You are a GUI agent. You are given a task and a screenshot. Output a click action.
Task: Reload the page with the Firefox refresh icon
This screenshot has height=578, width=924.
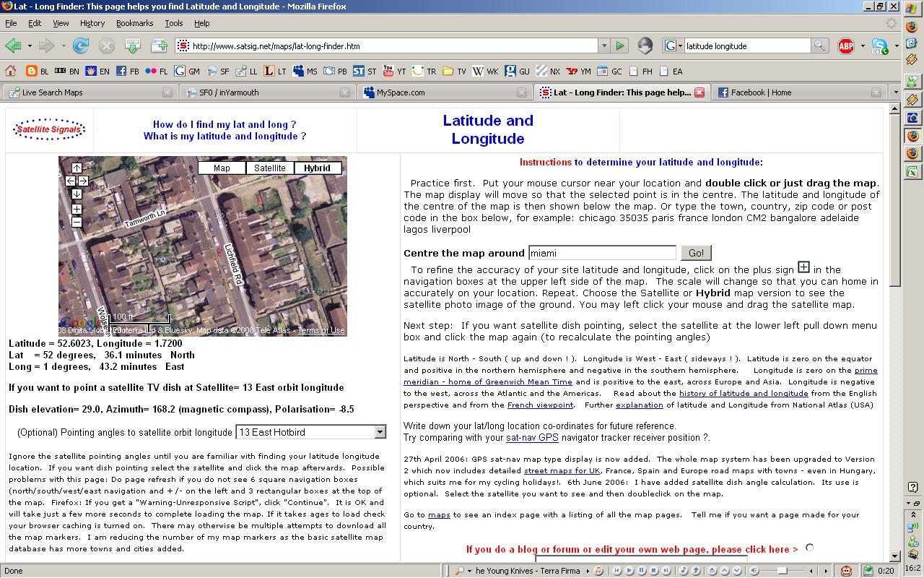point(81,46)
